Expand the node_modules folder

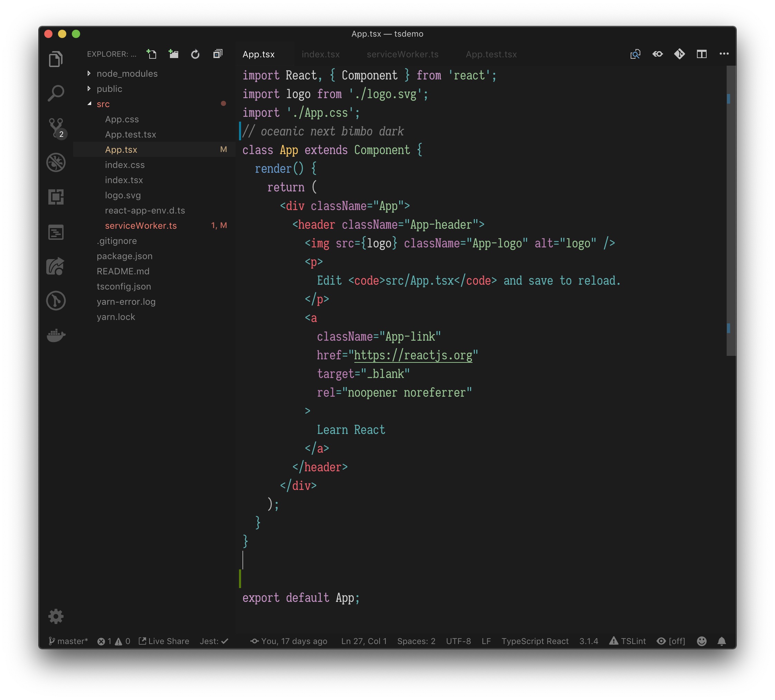point(127,74)
